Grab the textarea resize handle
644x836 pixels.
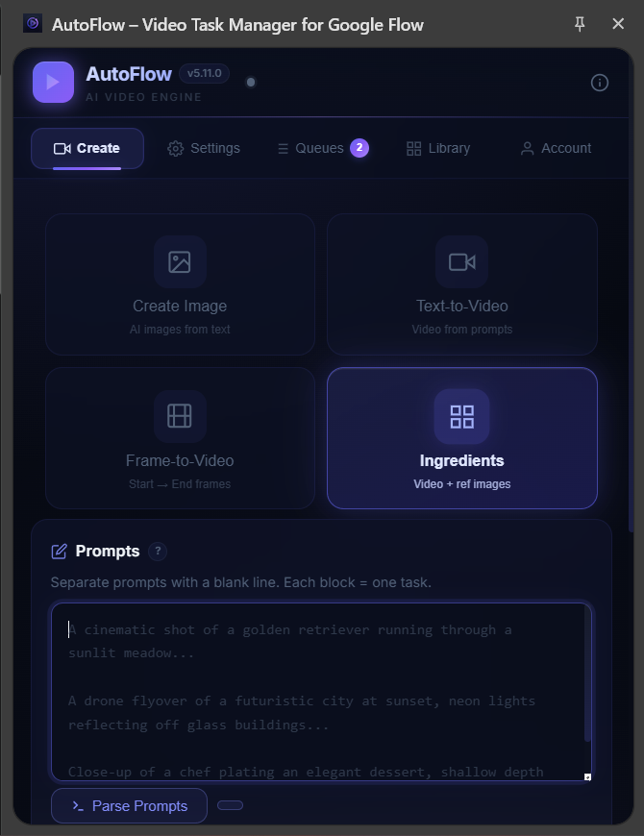(x=587, y=776)
